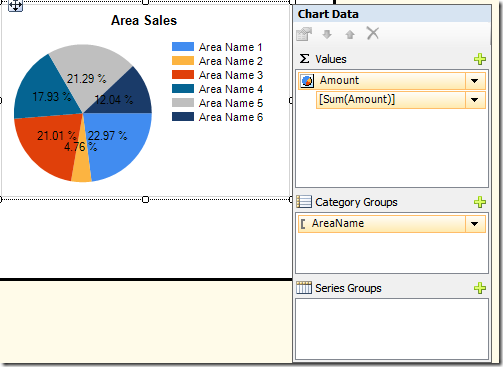503x367 pixels.
Task: Click inside the empty Series Groups box
Action: [x=392, y=329]
